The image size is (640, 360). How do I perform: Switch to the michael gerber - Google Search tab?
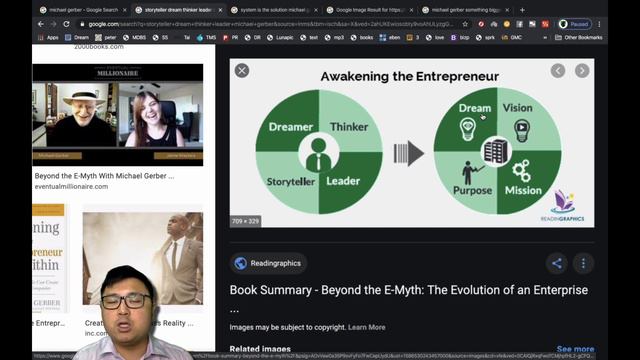pyautogui.click(x=83, y=10)
